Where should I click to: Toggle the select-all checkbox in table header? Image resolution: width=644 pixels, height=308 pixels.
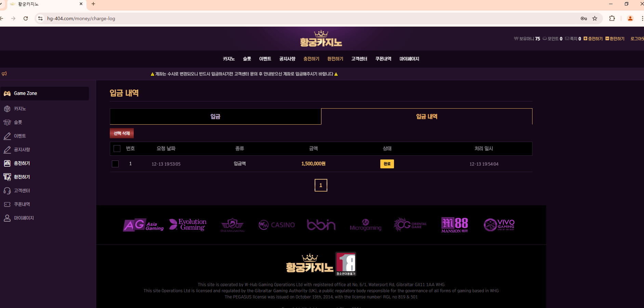click(x=117, y=149)
